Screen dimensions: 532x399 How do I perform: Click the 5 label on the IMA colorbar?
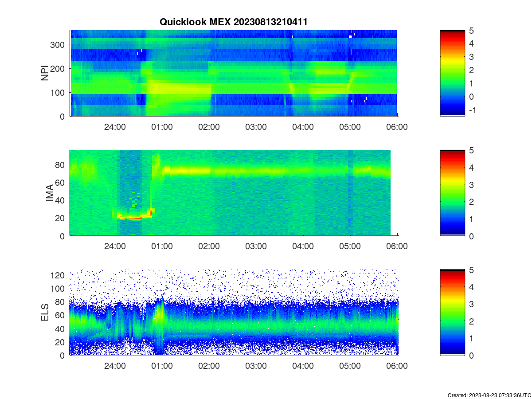coord(472,150)
